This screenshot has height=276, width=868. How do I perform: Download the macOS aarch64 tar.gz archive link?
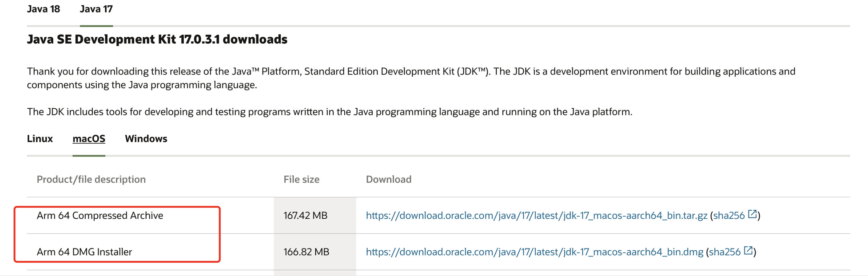[x=536, y=216]
